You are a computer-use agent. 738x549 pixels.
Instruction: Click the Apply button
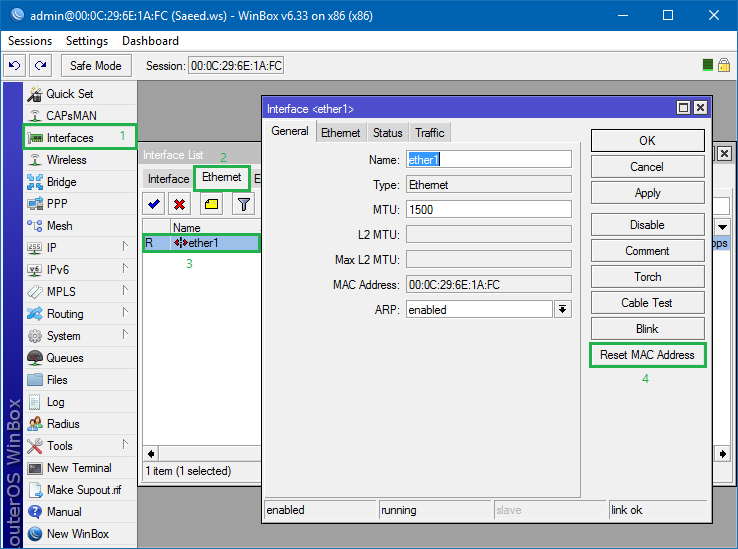click(647, 193)
